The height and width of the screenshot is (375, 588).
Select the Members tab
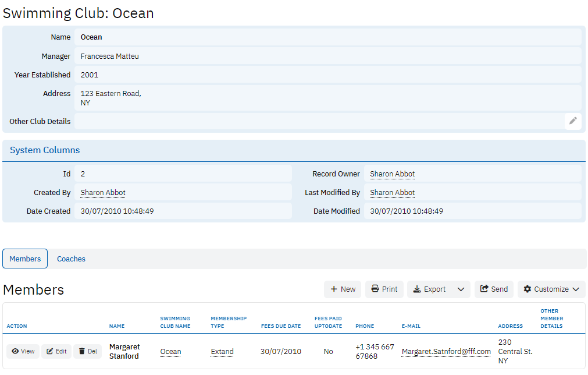point(25,259)
